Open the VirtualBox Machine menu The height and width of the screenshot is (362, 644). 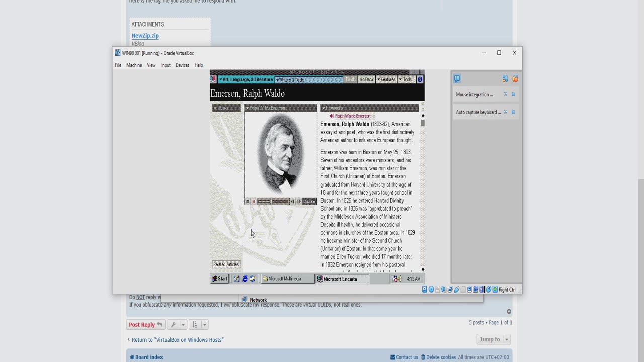point(134,65)
